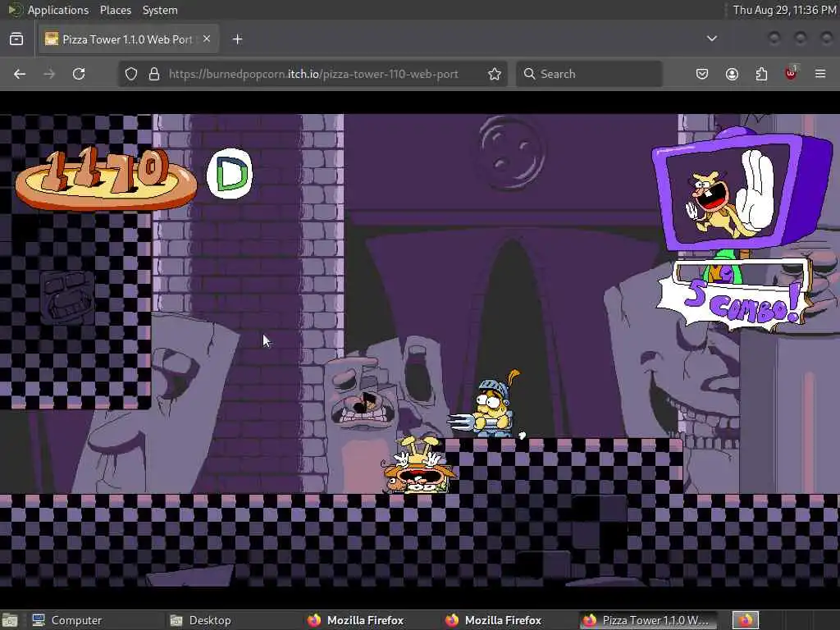The image size is (840, 630).
Task: Open the recent tabs view icon
Action: (x=16, y=39)
